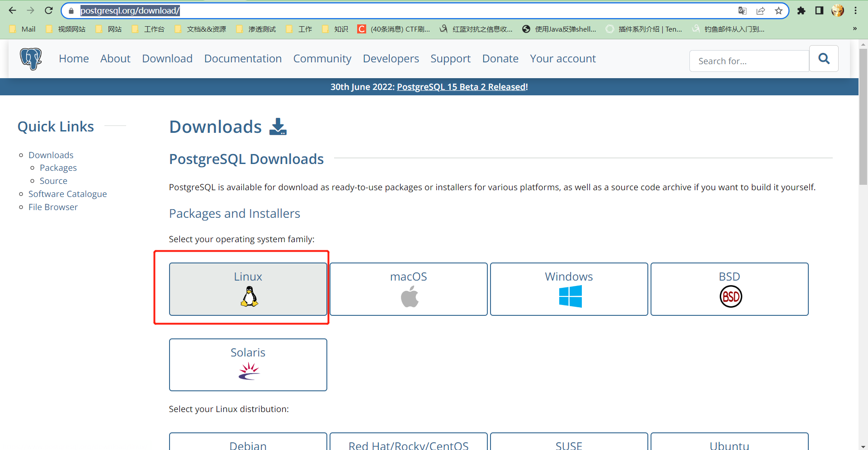This screenshot has height=450, width=868.
Task: Open the Donate nav item
Action: point(500,59)
